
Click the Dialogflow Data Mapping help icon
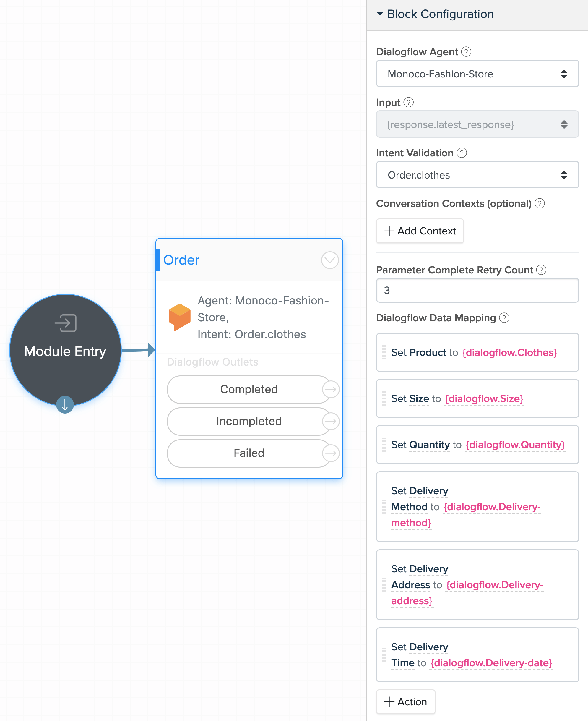click(x=504, y=318)
